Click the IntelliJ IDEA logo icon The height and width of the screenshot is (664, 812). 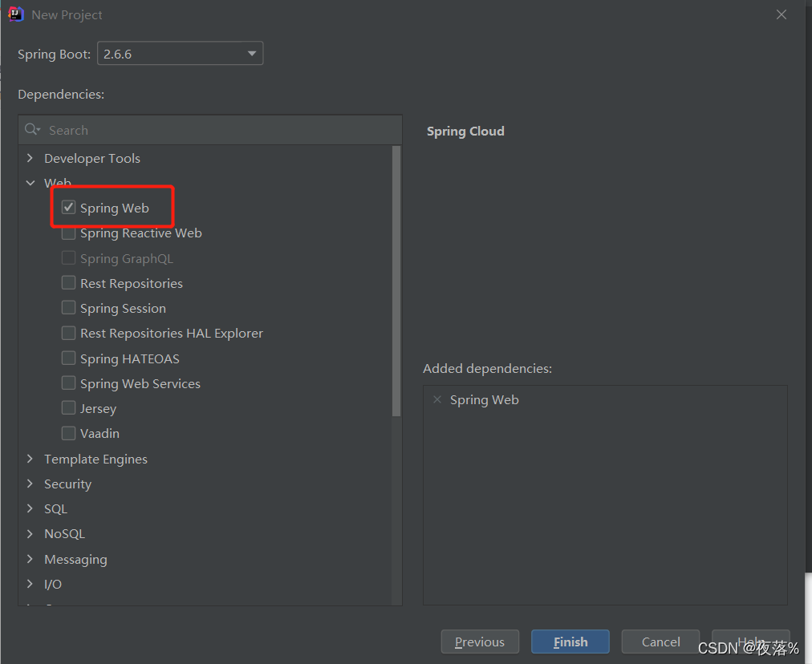point(16,14)
